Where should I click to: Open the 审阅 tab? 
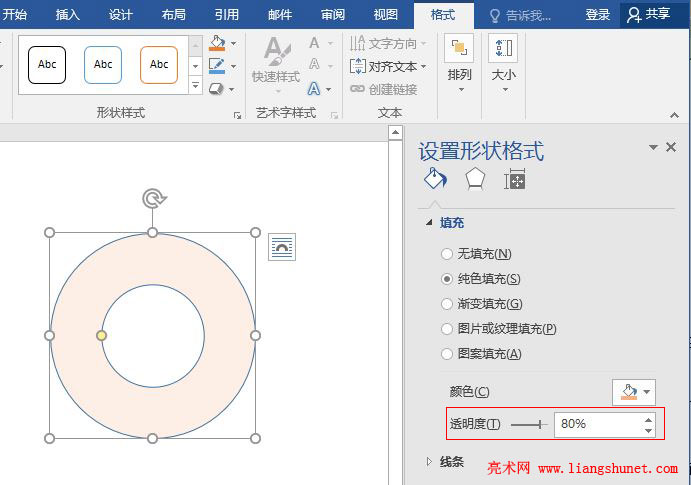tap(333, 15)
